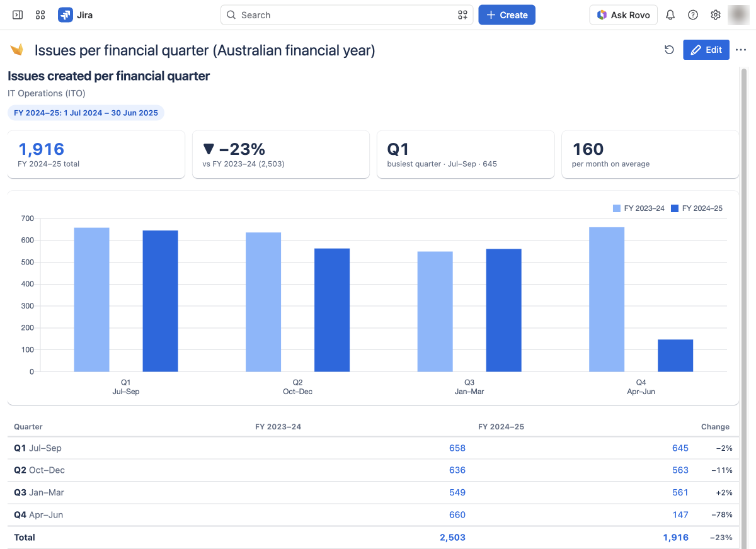This screenshot has width=756, height=549.
Task: Open the more actions ellipsis menu
Action: 740,50
